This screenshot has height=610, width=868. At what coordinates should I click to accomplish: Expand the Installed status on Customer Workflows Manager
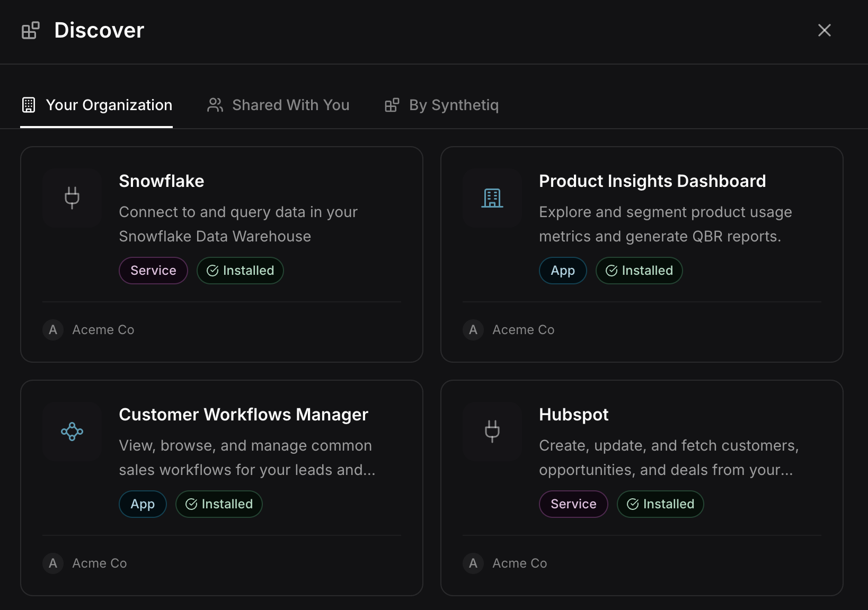(x=219, y=504)
